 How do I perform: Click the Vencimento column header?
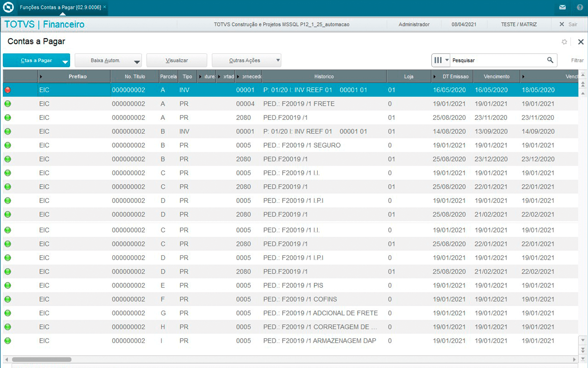tap(496, 77)
